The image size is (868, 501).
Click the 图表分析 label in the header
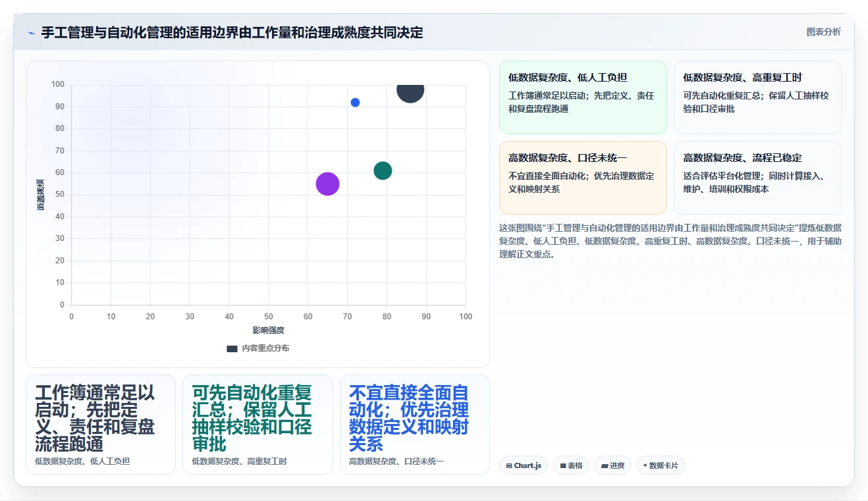click(823, 32)
